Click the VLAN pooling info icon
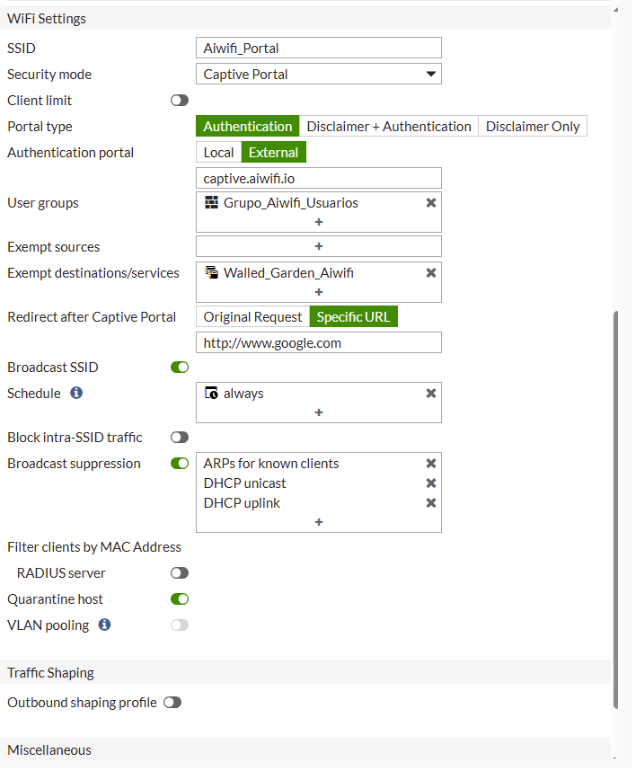632x768 pixels. [x=104, y=625]
